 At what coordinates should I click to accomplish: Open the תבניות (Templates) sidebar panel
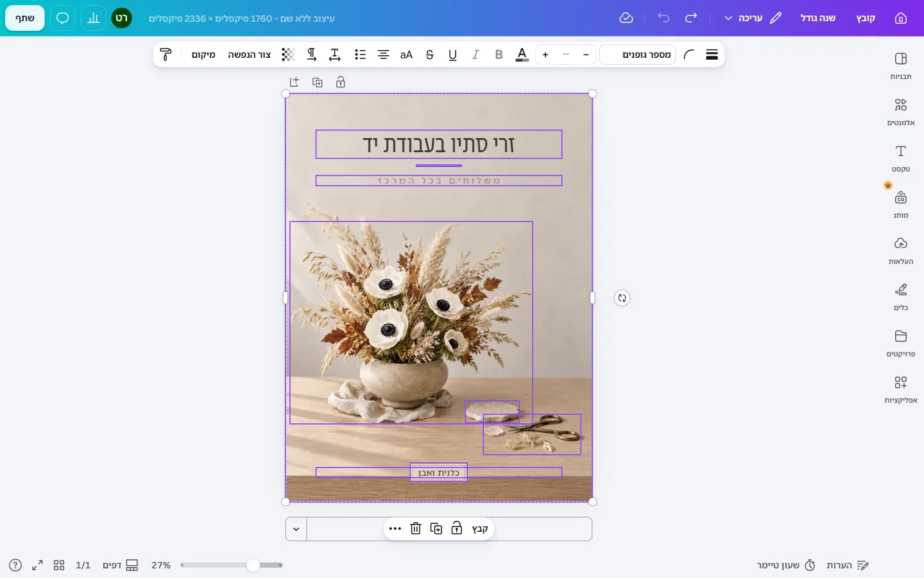pos(900,66)
